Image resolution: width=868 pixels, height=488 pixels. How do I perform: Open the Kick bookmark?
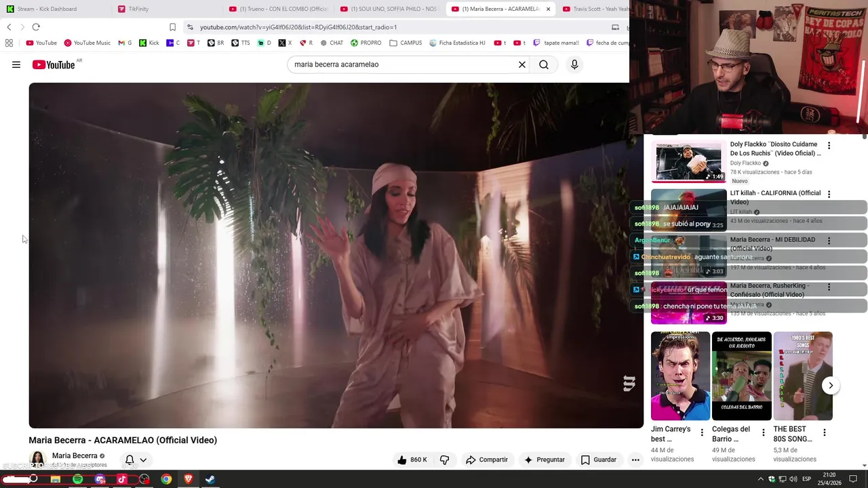click(149, 43)
